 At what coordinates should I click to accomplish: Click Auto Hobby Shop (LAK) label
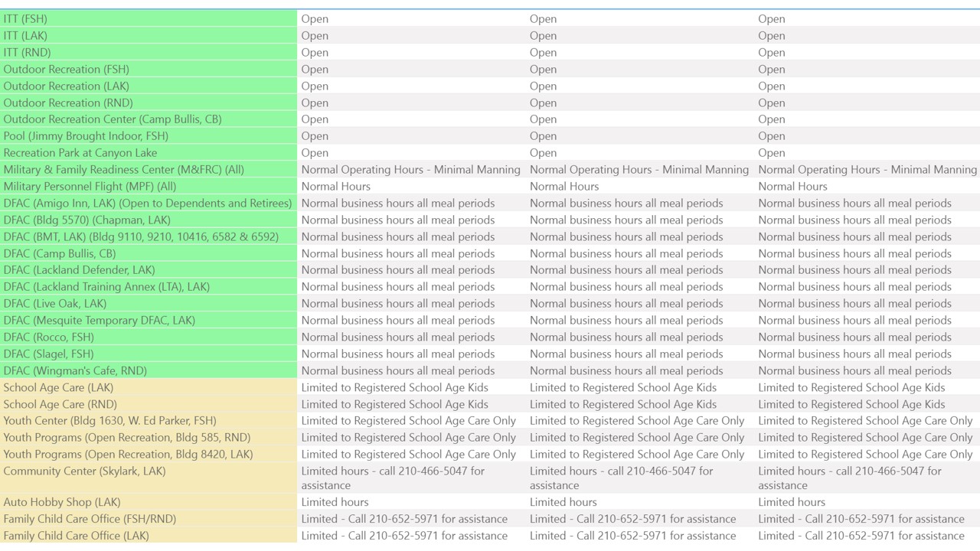point(62,503)
